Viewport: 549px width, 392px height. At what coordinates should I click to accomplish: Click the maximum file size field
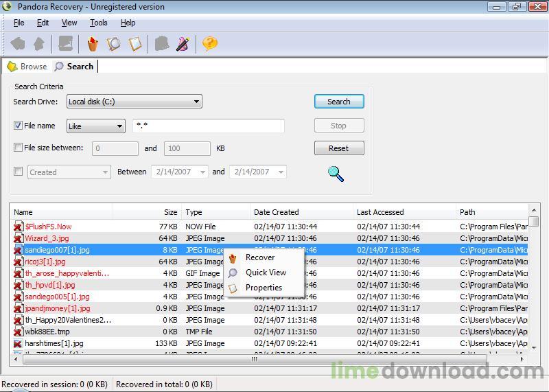click(187, 148)
